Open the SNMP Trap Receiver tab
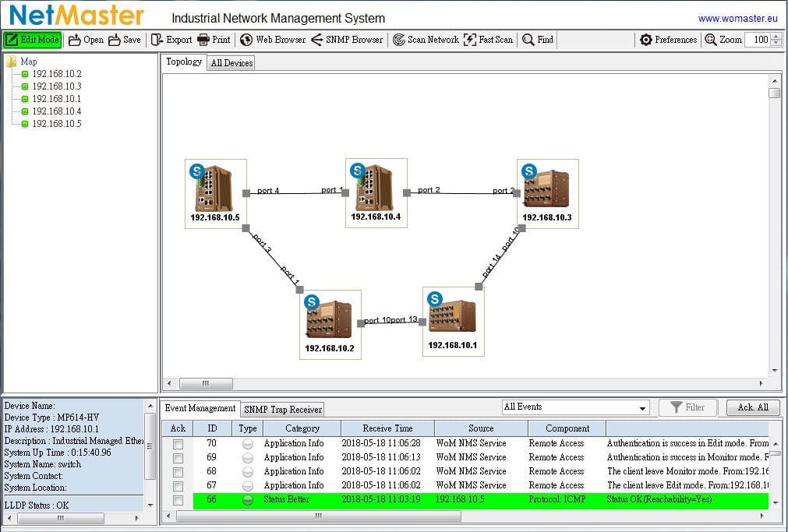 (x=282, y=409)
